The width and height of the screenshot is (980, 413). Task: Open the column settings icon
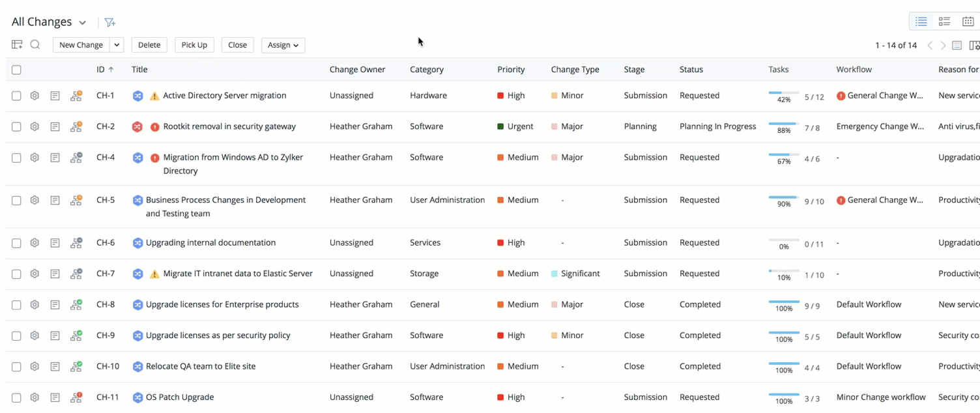pos(973,46)
